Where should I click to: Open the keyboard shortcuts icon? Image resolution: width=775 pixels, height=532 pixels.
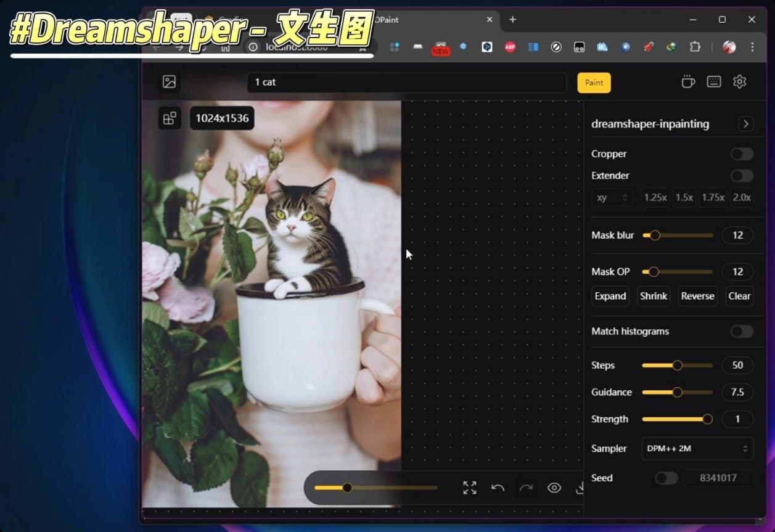pyautogui.click(x=713, y=81)
